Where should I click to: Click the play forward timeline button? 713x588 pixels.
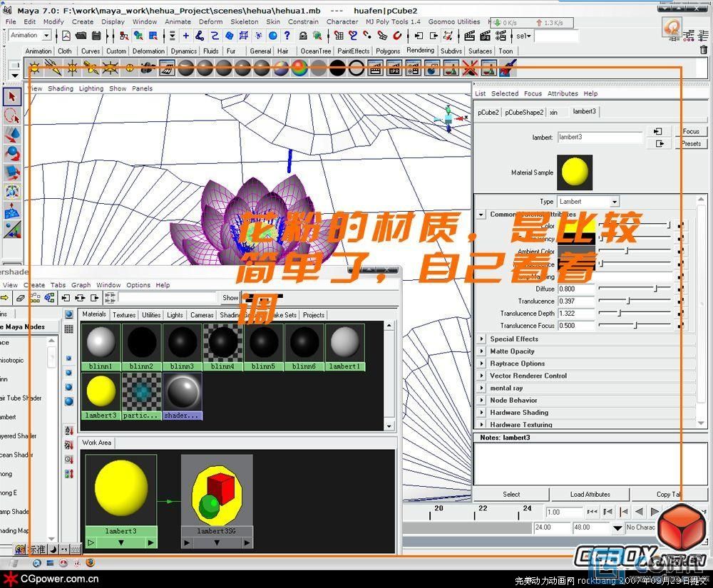coord(655,512)
